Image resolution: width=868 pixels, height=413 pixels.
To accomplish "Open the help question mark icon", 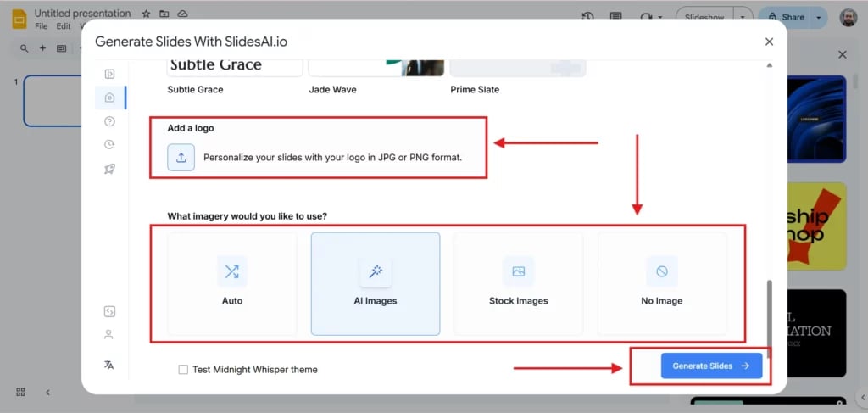I will pos(109,121).
